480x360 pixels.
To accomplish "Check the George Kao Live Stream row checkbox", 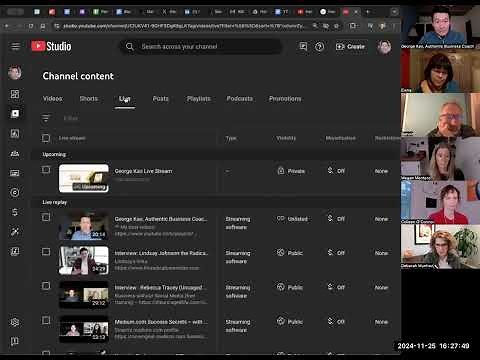I will coord(46,170).
